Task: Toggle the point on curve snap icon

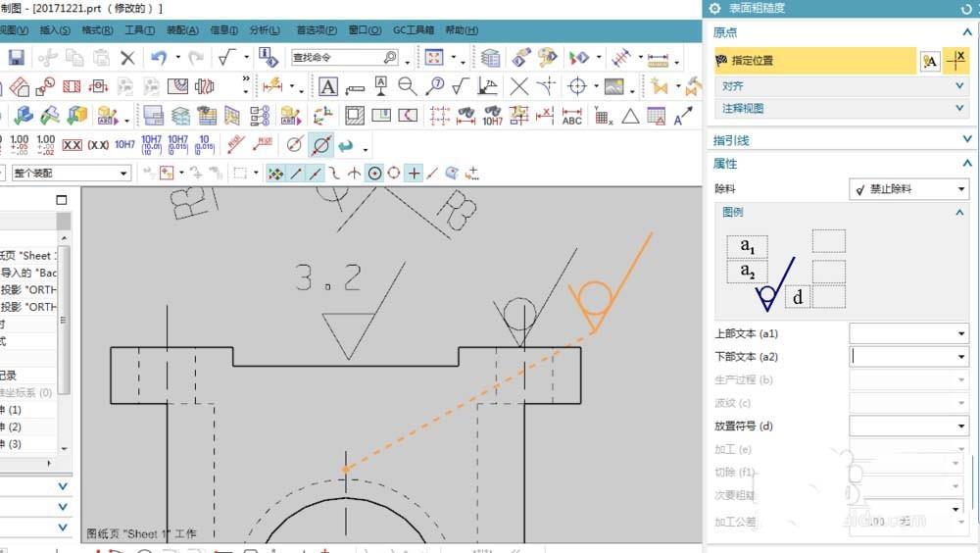Action: (x=432, y=174)
